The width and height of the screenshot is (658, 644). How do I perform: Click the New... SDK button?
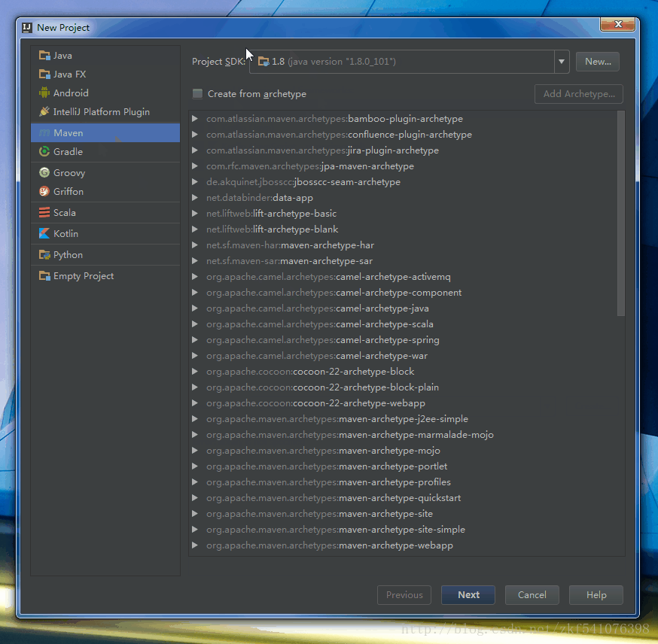click(x=598, y=62)
